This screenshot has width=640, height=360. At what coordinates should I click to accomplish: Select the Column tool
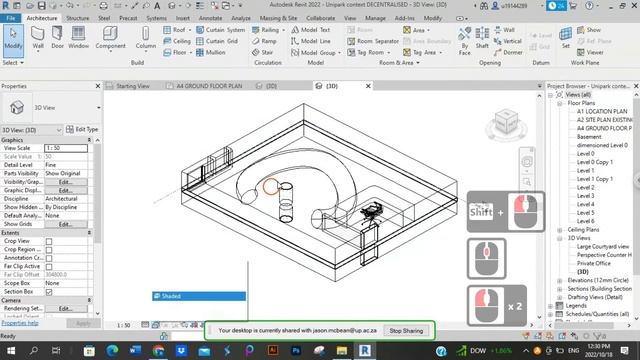coord(146,38)
